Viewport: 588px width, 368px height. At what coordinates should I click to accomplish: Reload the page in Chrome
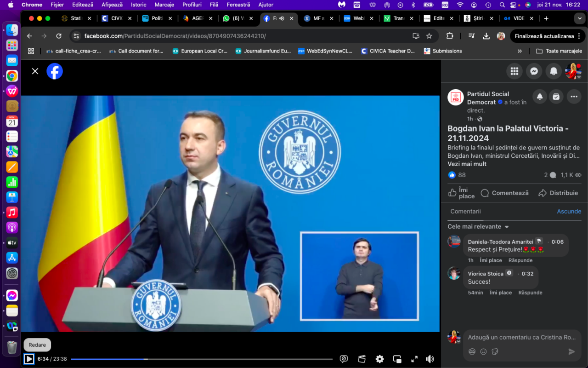[59, 36]
